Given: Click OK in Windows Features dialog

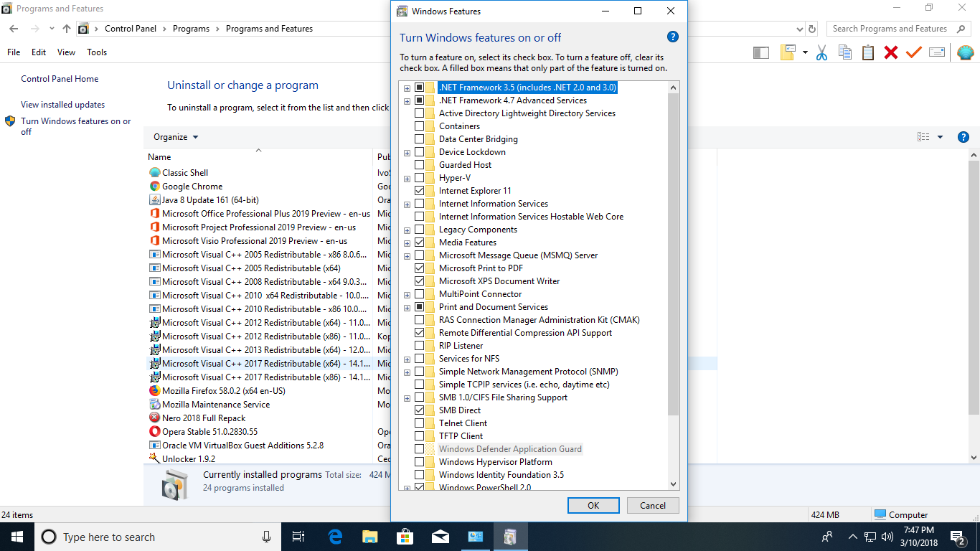Looking at the screenshot, I should [593, 505].
